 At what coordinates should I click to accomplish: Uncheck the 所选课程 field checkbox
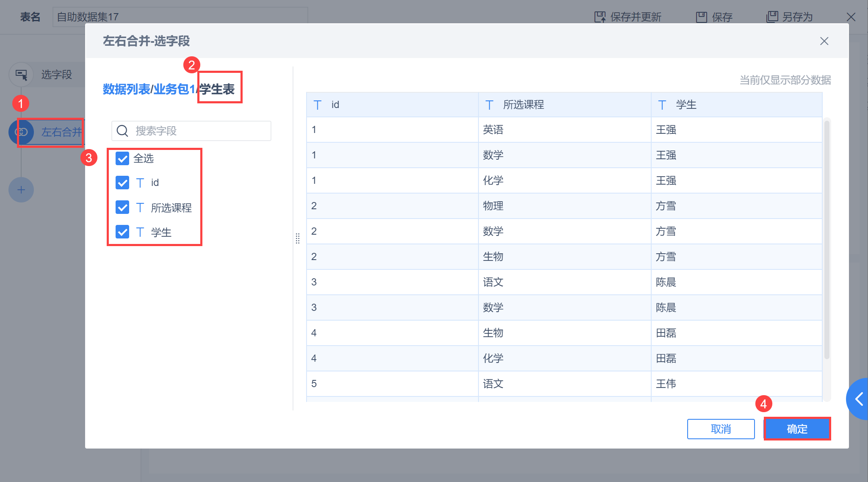click(122, 207)
